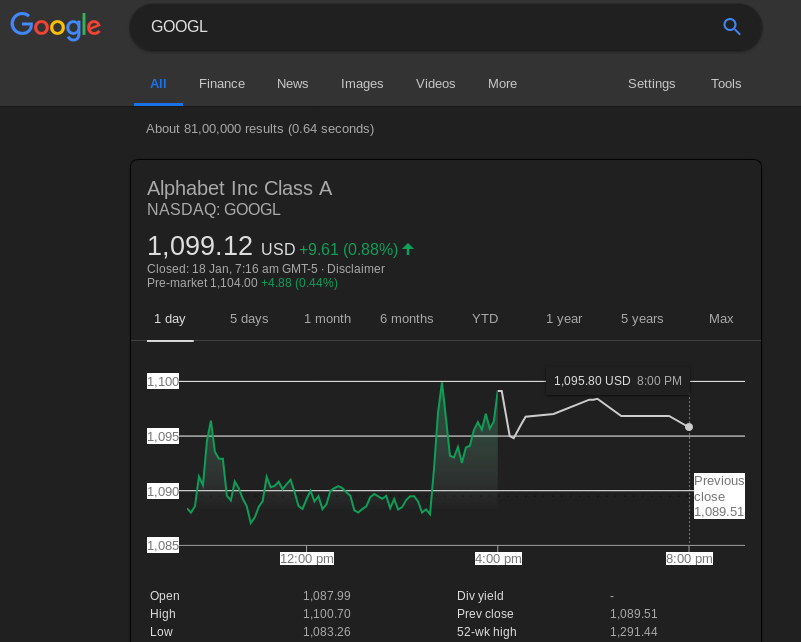Click the search magnifier icon
This screenshot has height=642, width=801.
pyautogui.click(x=731, y=27)
